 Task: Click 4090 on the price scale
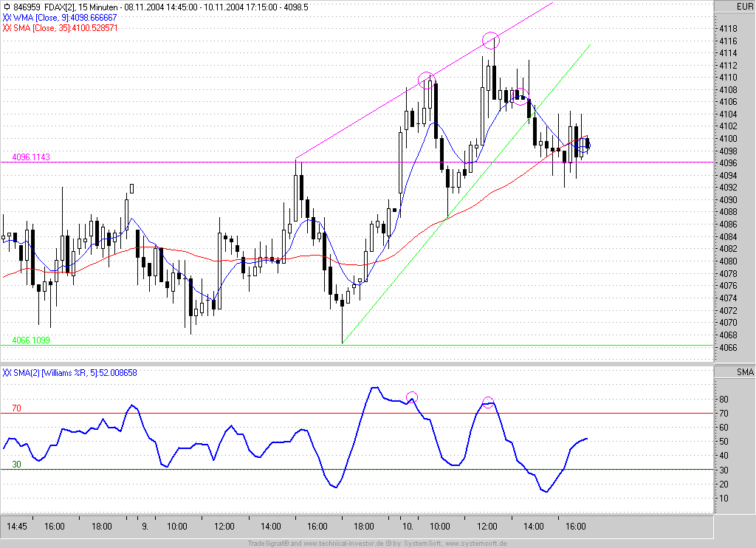728,200
